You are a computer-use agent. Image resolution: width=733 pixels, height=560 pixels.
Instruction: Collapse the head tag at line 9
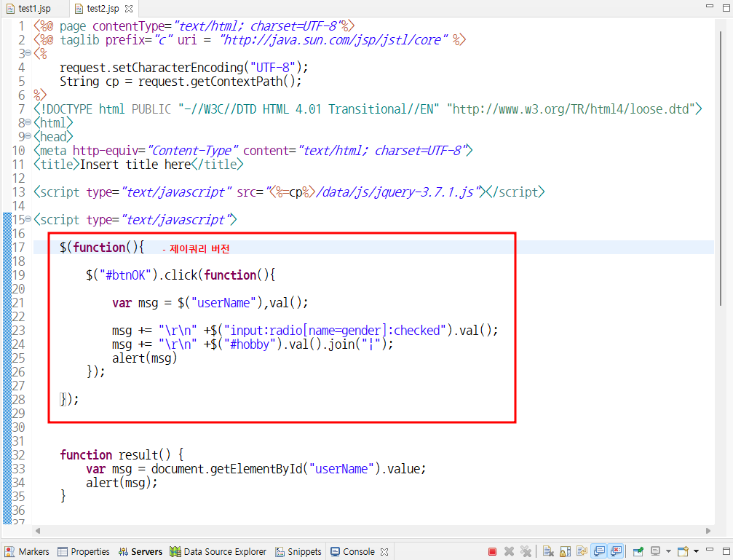point(28,137)
